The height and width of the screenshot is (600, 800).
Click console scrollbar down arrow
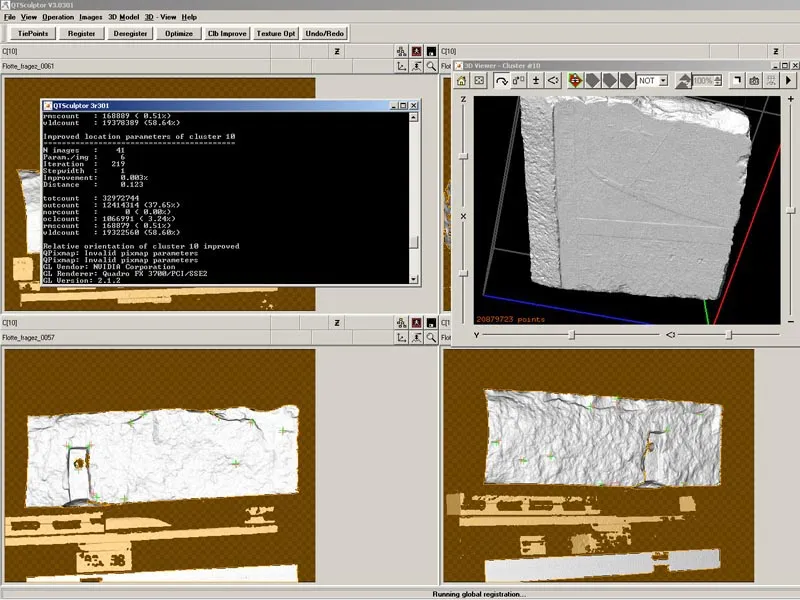point(414,279)
